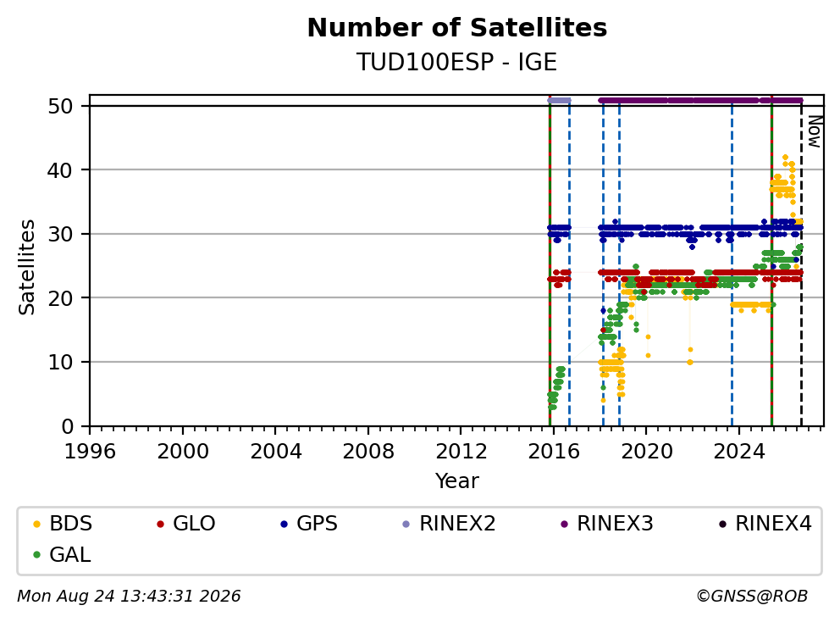
Task: Click the BDS legend entry
Action: click(x=63, y=524)
